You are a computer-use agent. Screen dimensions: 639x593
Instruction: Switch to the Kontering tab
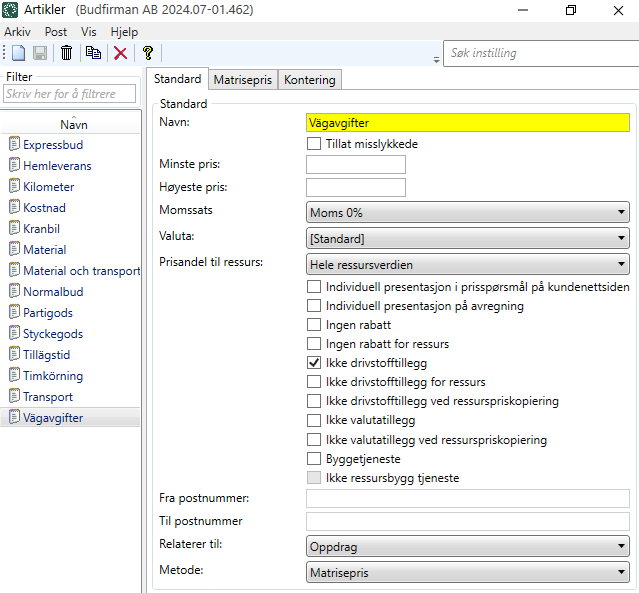coord(310,80)
